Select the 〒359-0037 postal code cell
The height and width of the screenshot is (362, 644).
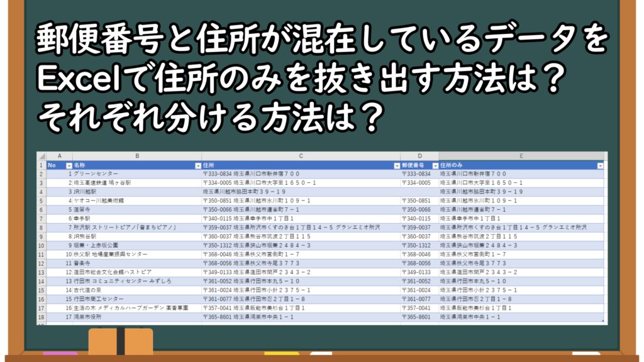[x=419, y=228]
